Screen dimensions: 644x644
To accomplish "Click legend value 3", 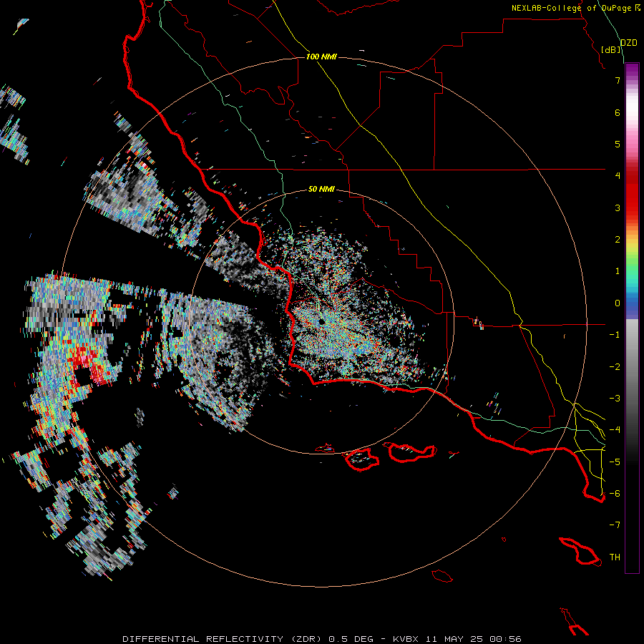I will (618, 208).
